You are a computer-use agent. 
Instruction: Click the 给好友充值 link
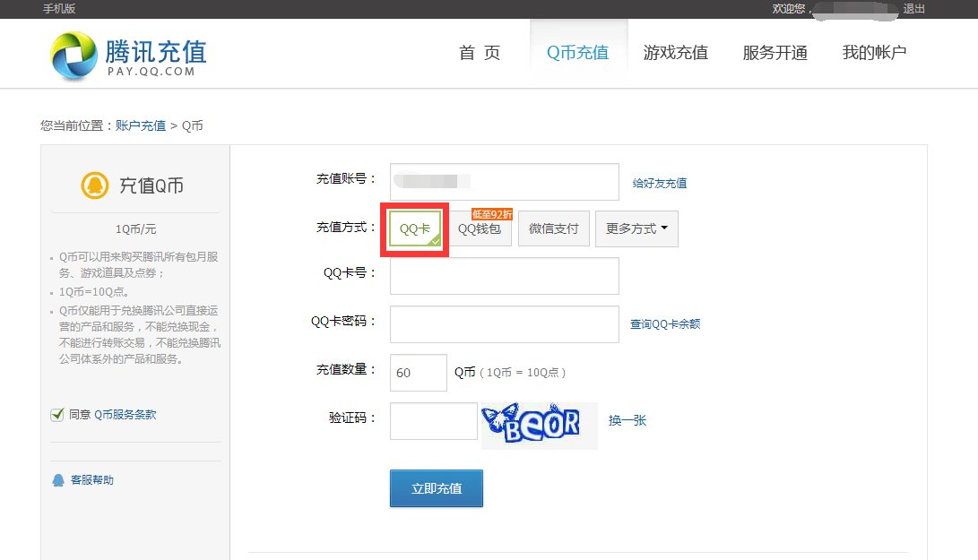click(x=659, y=184)
